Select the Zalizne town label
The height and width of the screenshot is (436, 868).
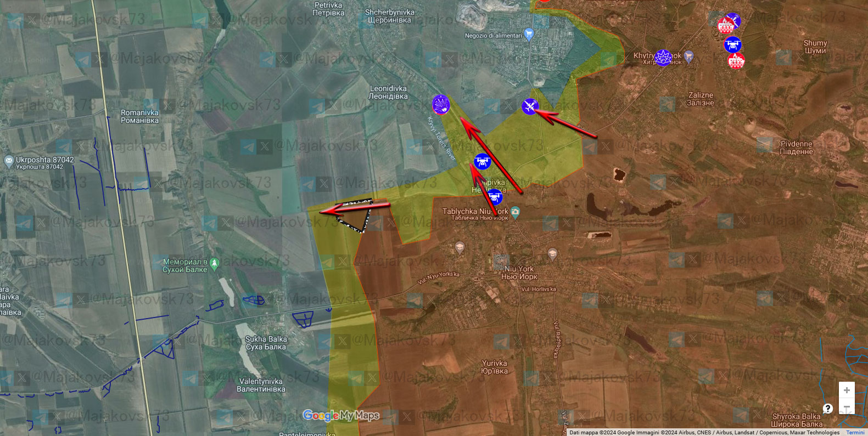[701, 99]
